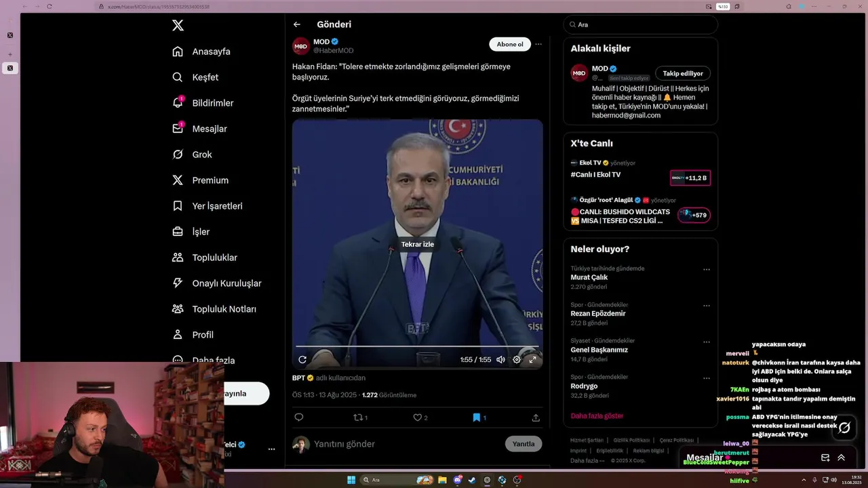Screen dimensions: 868x488
Task: Open Yer İşaretleri bookmarks
Action: tap(207, 206)
